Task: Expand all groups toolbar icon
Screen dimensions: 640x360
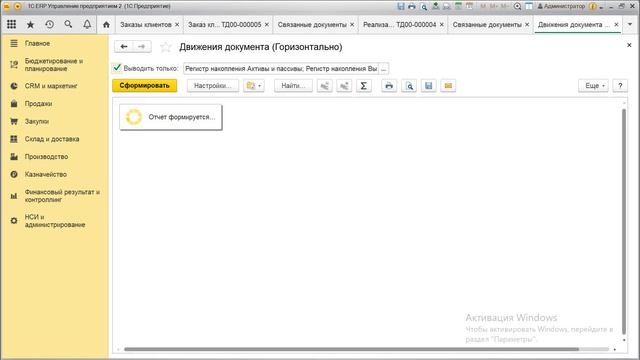Action: [344, 86]
